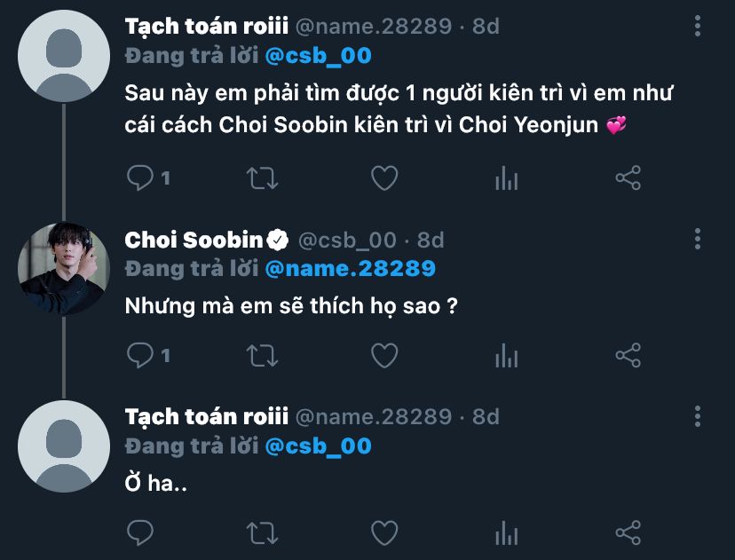This screenshot has width=735, height=560.
Task: Share Choi Soobin's tweet
Action: coord(628,356)
